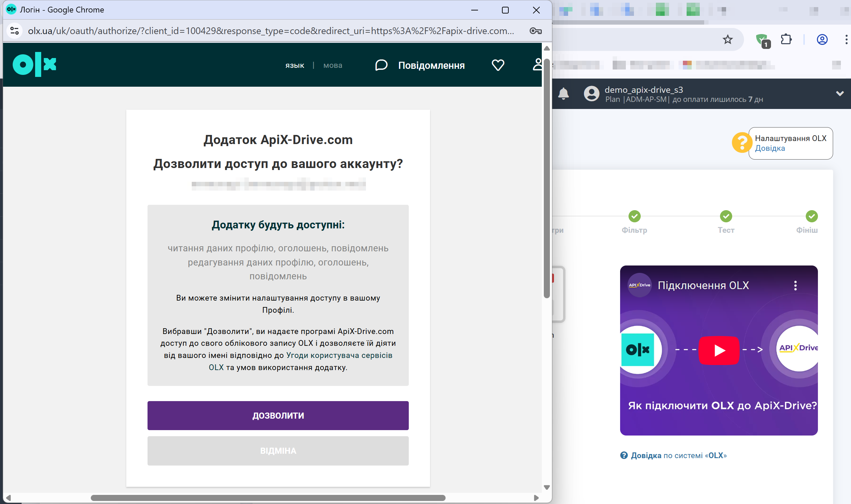
Task: Open Chrome profile avatar icon
Action: (x=822, y=40)
